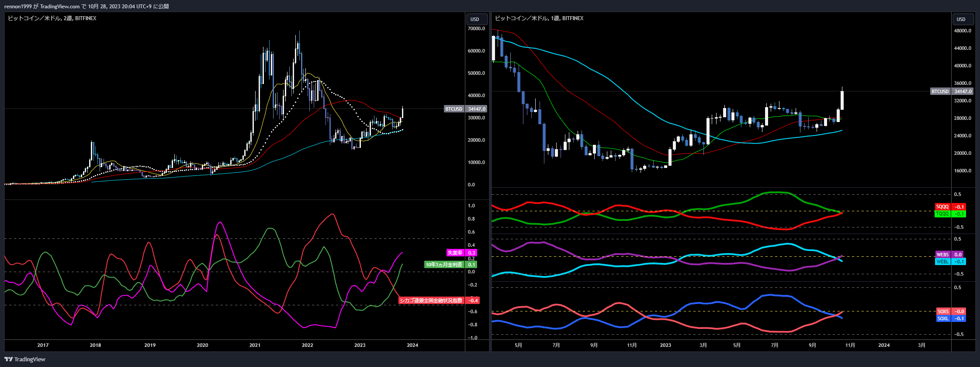The width and height of the screenshot is (980, 367).
Task: Click the 2019 mark on the time axis
Action: [150, 345]
